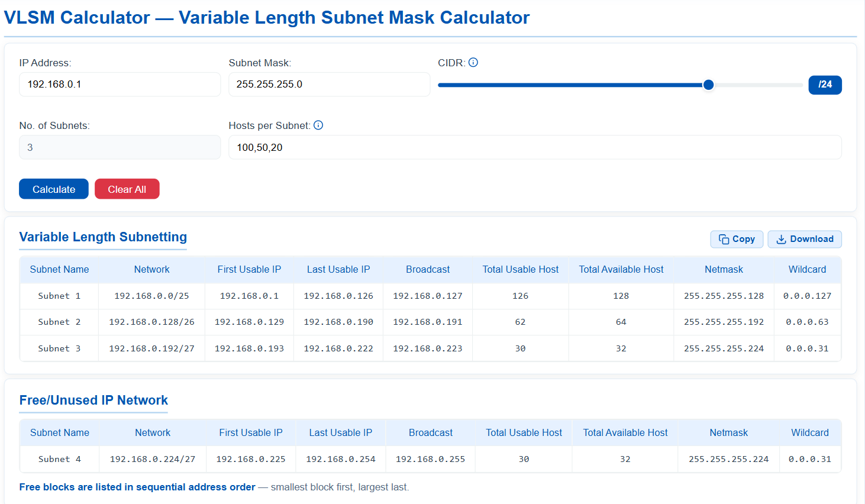The width and height of the screenshot is (865, 504).
Task: Click the free blocks sequential order note
Action: pyautogui.click(x=214, y=487)
